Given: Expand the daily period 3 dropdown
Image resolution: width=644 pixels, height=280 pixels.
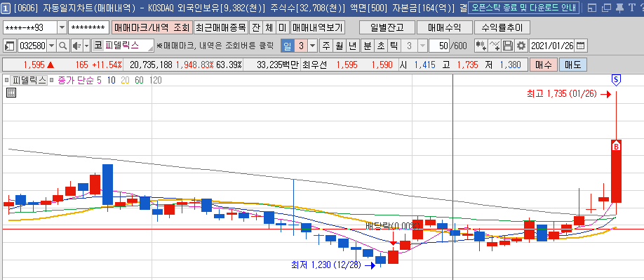Looking at the screenshot, I should click(313, 46).
